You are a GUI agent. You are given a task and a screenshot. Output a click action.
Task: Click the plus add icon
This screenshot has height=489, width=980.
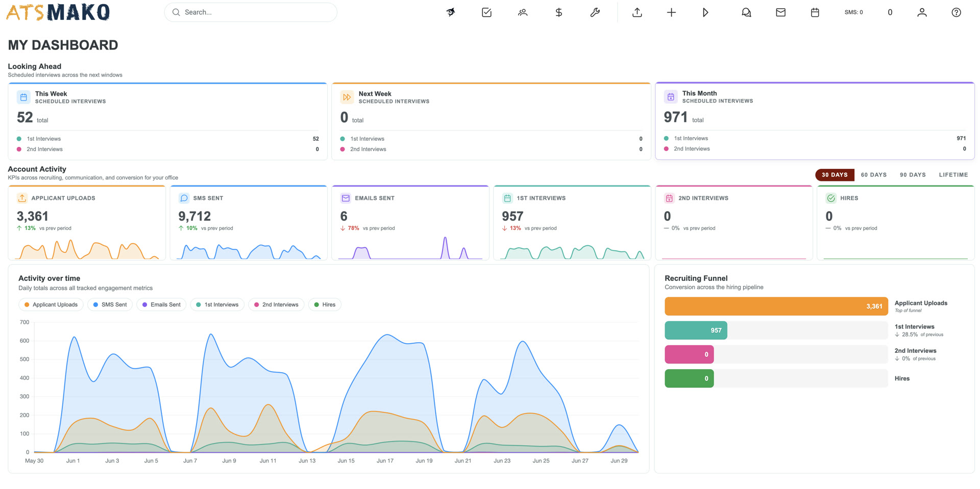click(x=671, y=12)
